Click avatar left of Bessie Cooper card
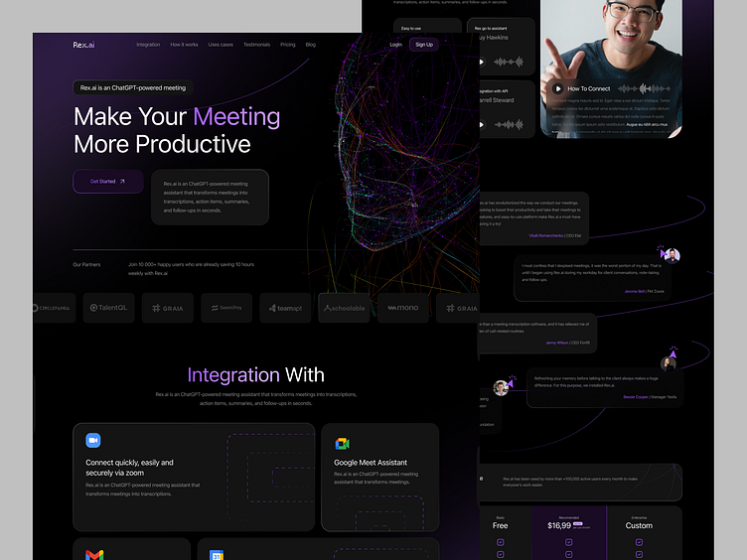Image resolution: width=747 pixels, height=560 pixels. click(501, 388)
